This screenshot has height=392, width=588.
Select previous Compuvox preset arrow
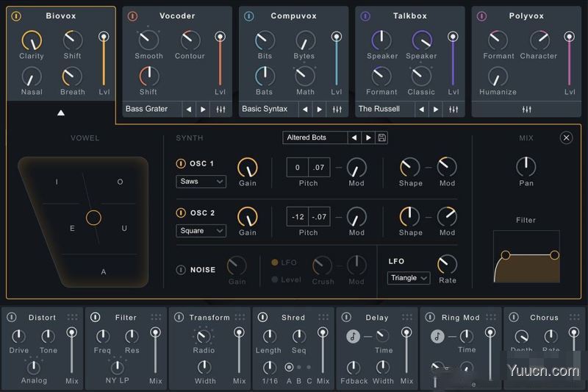305,109
